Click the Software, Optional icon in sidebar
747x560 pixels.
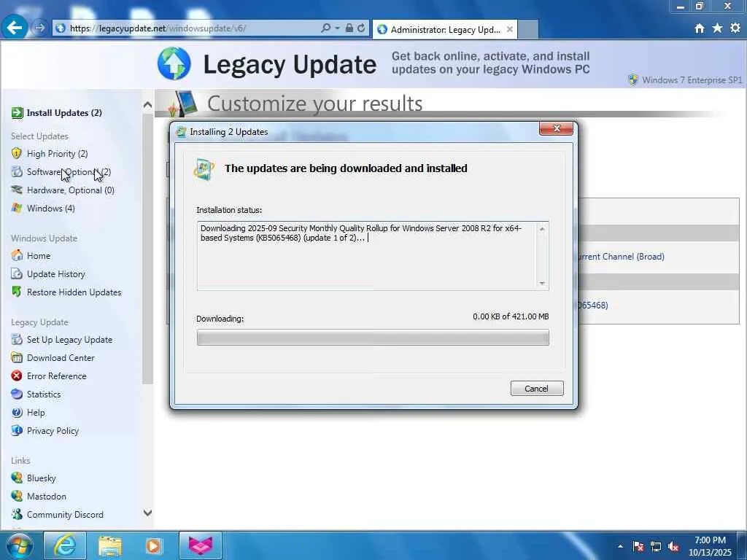[x=17, y=171]
